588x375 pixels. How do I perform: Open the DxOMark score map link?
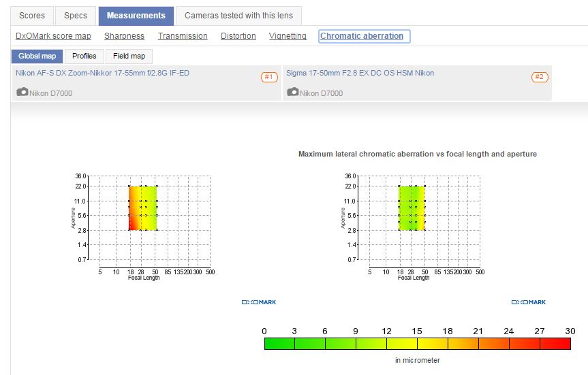pyautogui.click(x=53, y=36)
